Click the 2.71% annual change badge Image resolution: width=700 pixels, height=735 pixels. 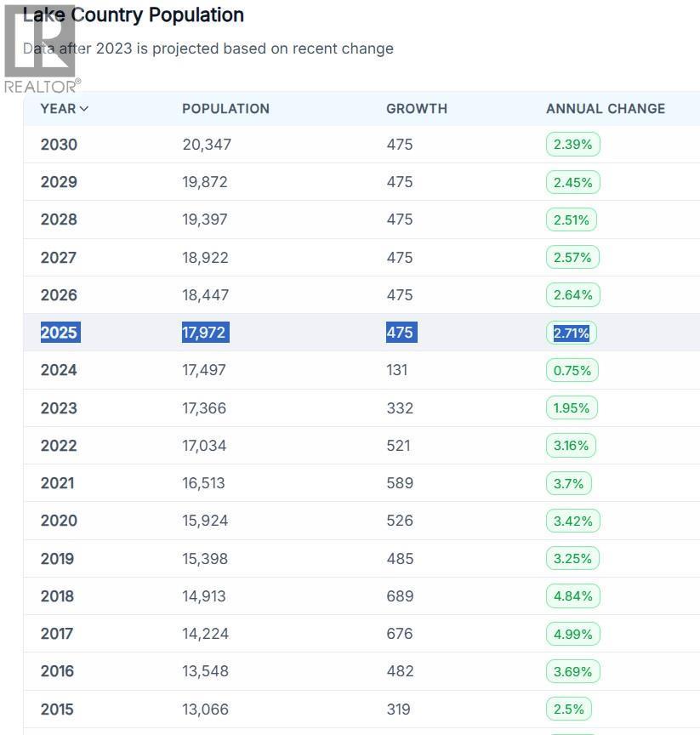572,333
